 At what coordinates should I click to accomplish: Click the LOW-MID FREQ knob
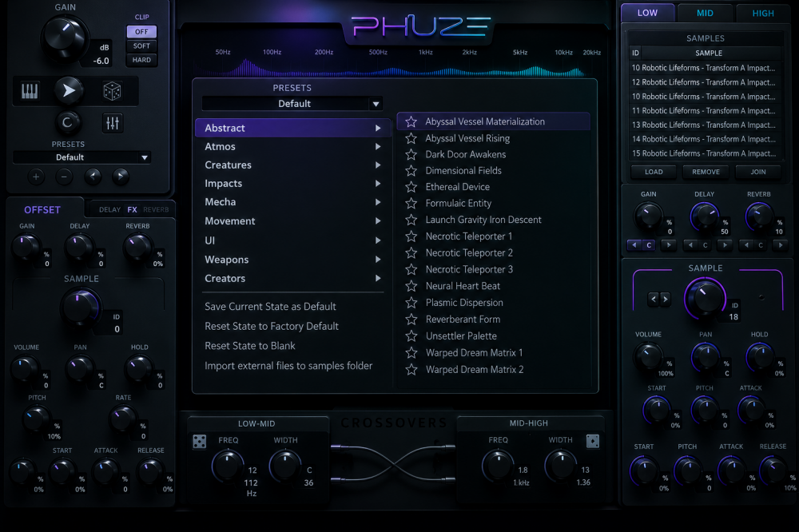[x=227, y=465]
